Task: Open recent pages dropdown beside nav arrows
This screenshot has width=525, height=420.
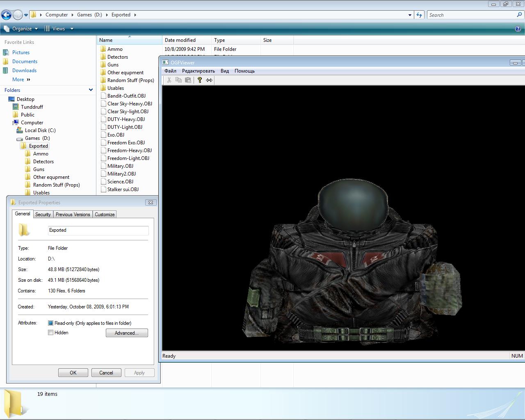Action: click(26, 15)
